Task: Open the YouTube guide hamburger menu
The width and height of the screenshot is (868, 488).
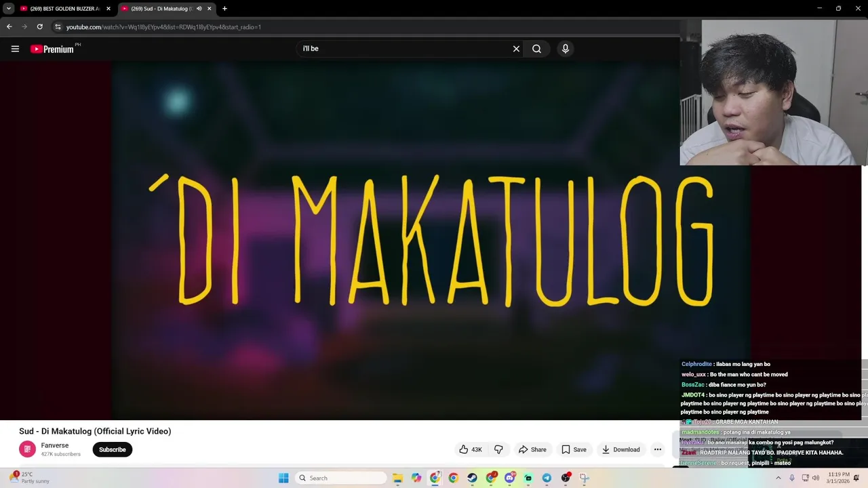Action: [x=15, y=49]
